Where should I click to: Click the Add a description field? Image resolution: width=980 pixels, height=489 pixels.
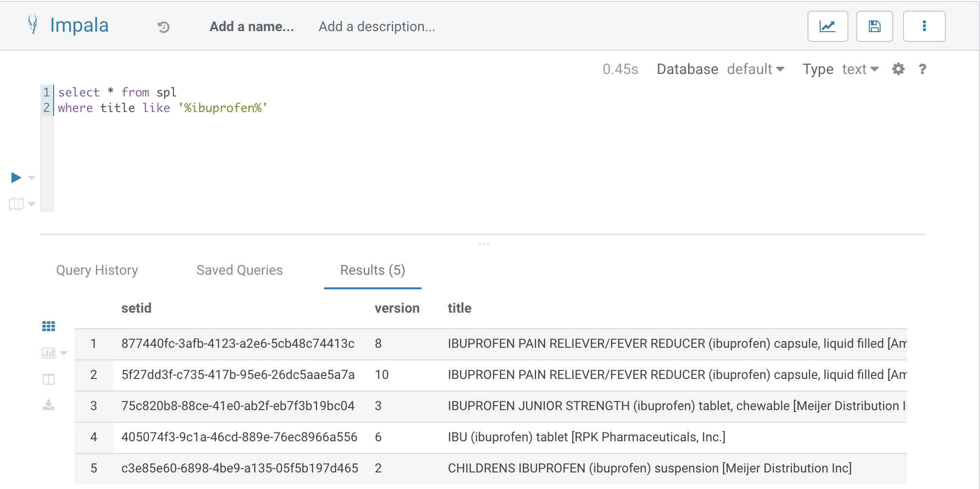tap(377, 27)
